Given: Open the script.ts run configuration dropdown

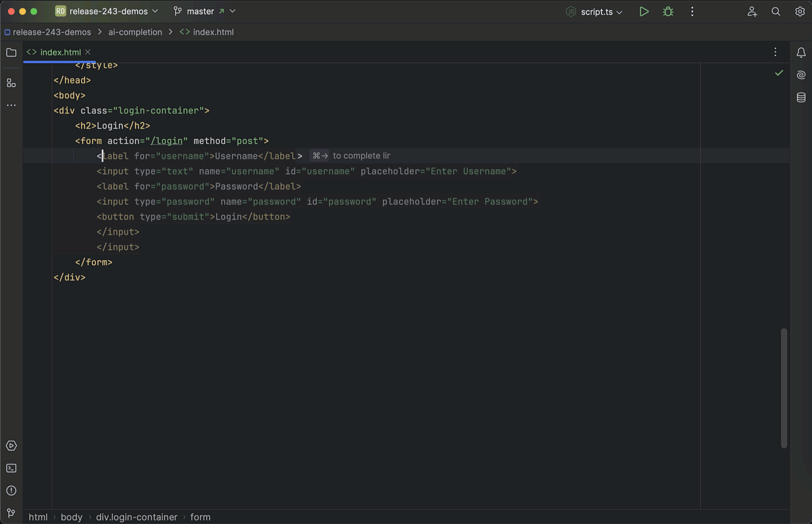Looking at the screenshot, I should tap(594, 12).
